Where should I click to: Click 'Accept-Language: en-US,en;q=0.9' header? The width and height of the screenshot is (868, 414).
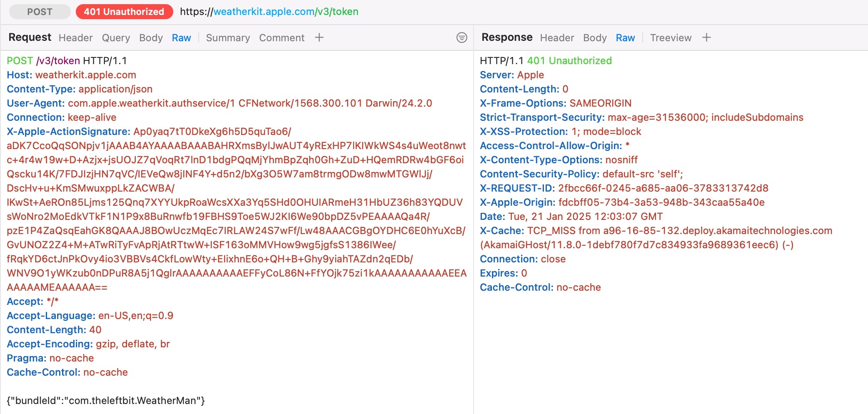pyautogui.click(x=90, y=316)
